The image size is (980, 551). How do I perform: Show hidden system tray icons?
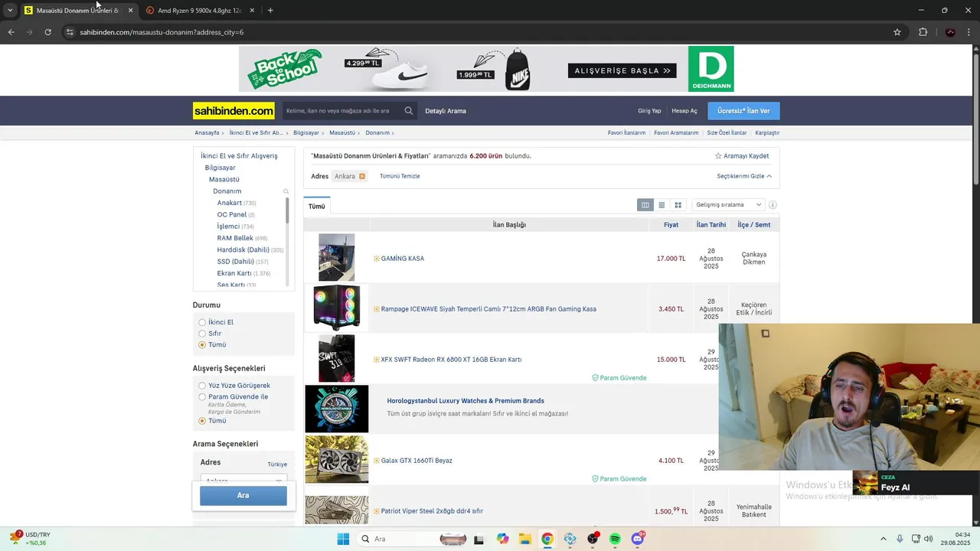pos(883,539)
